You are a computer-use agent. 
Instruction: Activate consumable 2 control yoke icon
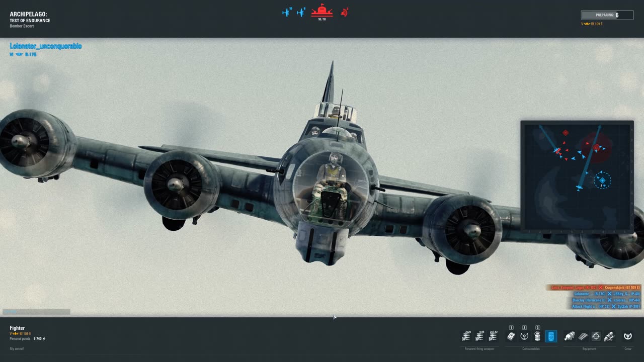tap(524, 336)
